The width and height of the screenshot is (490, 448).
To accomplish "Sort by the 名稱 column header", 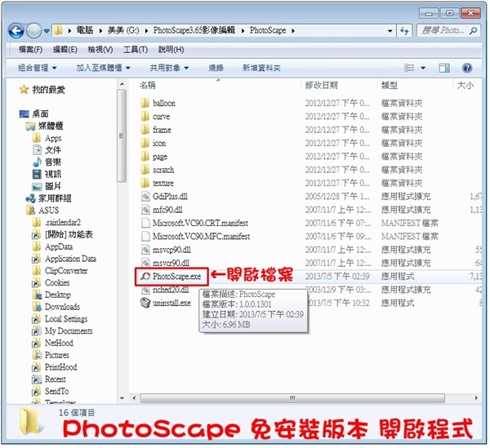I will [148, 85].
